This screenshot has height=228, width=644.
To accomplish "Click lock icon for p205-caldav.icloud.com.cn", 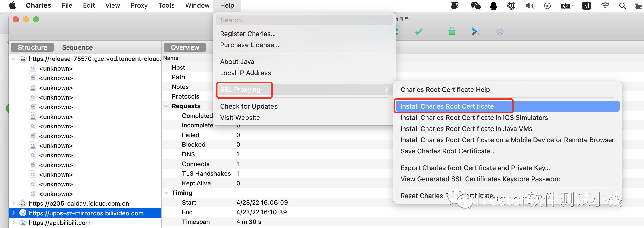I will [x=23, y=203].
